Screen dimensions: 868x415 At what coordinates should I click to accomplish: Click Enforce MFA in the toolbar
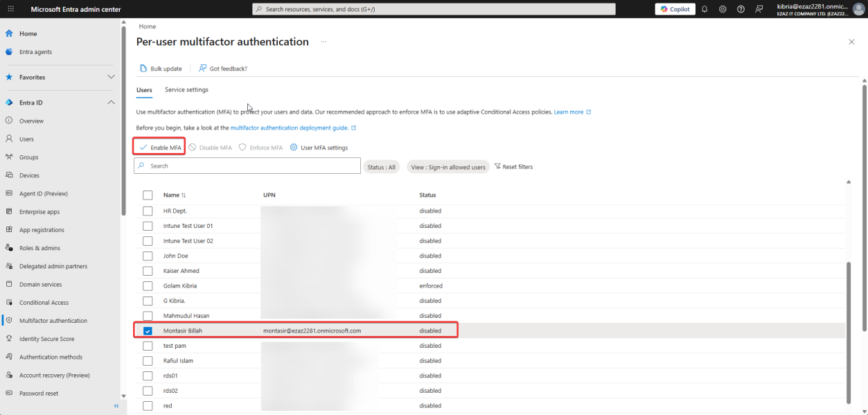(x=260, y=148)
